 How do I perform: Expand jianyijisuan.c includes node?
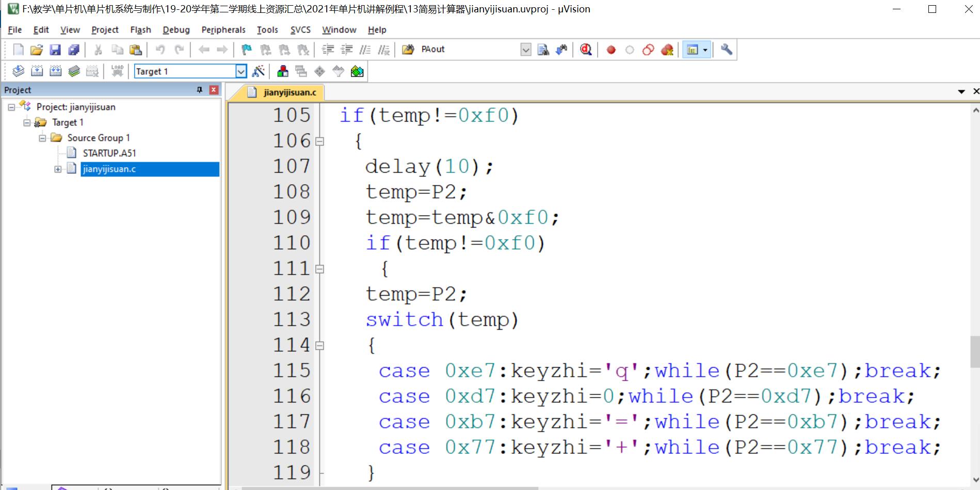pos(58,169)
